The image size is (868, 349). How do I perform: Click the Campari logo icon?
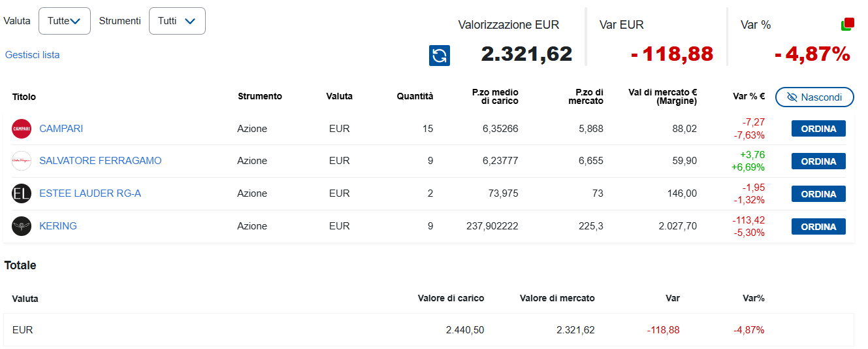click(x=22, y=129)
